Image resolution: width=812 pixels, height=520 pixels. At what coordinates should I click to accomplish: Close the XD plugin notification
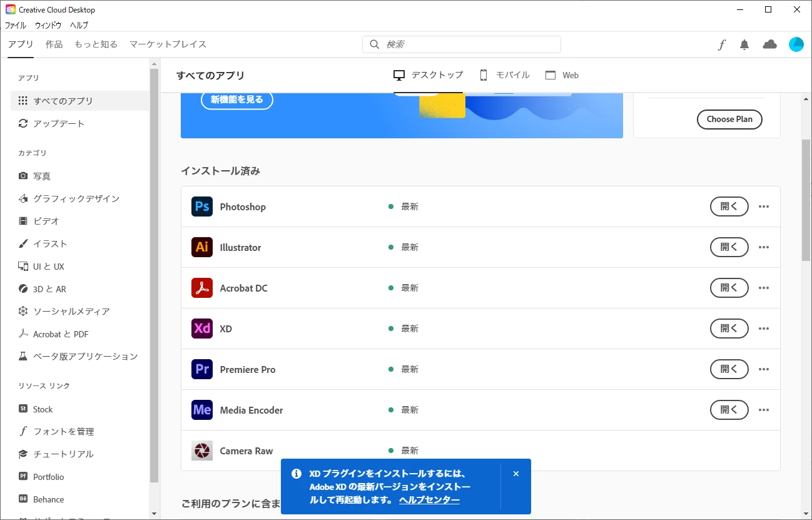(x=516, y=474)
